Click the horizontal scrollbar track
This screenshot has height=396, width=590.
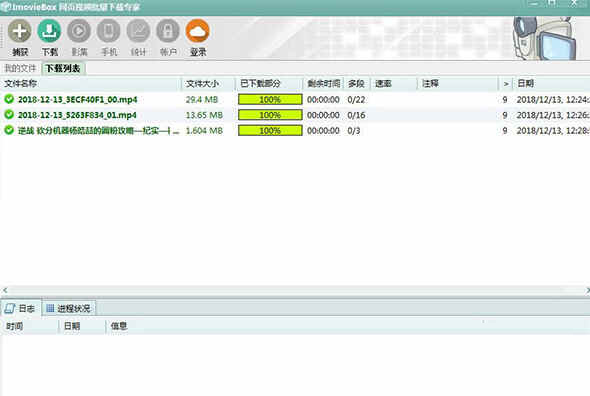295,290
